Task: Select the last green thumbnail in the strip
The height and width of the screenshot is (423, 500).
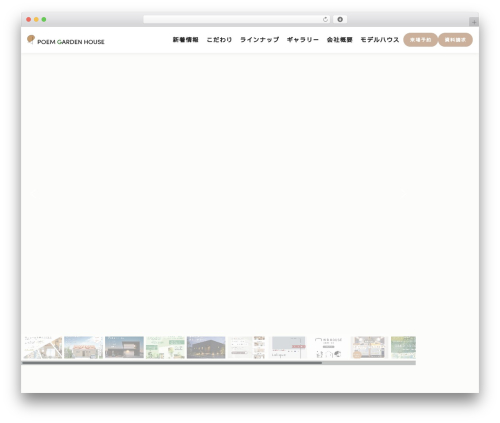Action: tap(403, 347)
